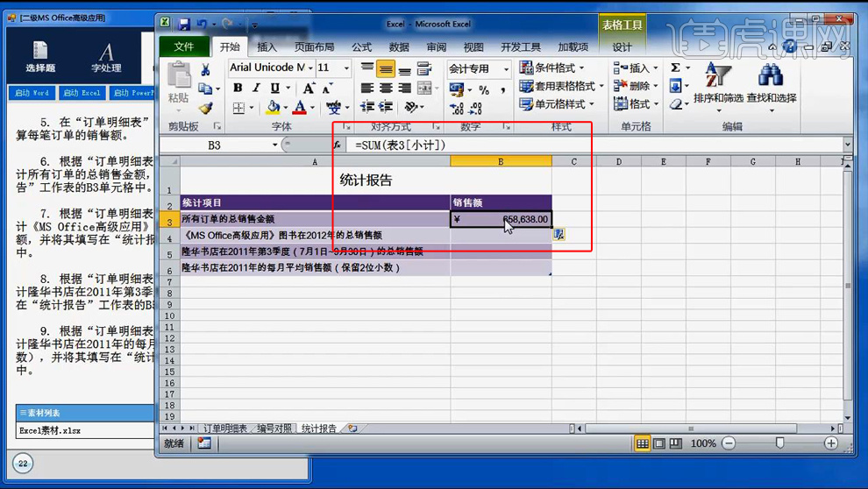Center text horizontally
The height and width of the screenshot is (489, 868).
(386, 88)
